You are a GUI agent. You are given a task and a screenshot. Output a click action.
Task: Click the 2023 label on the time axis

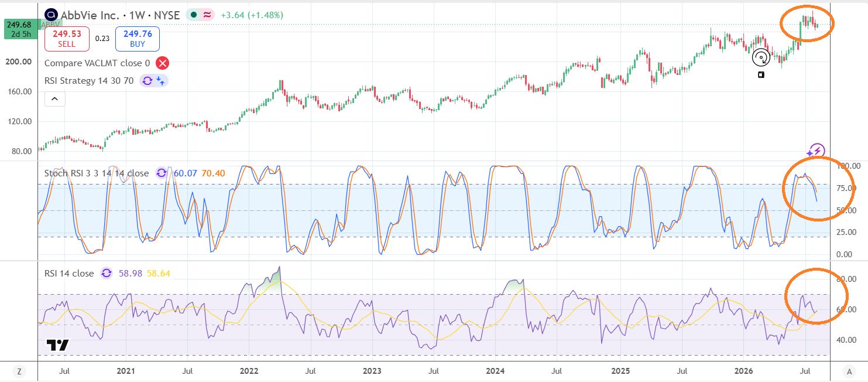click(372, 371)
